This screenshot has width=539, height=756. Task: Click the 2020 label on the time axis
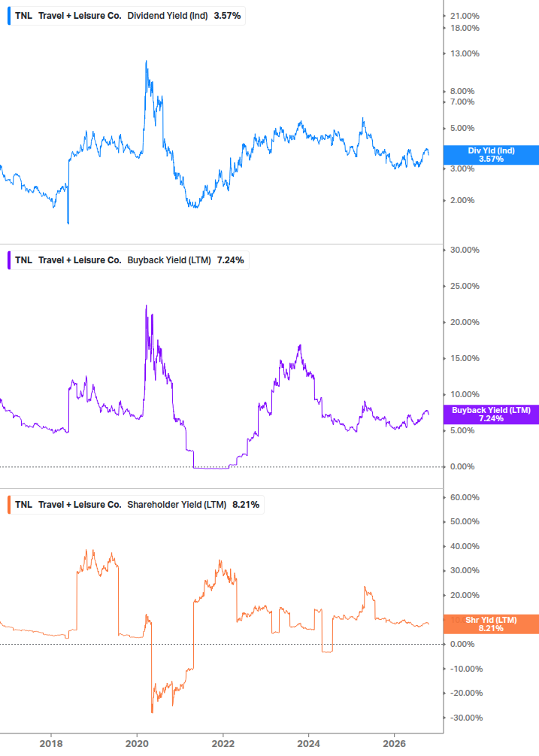[137, 743]
